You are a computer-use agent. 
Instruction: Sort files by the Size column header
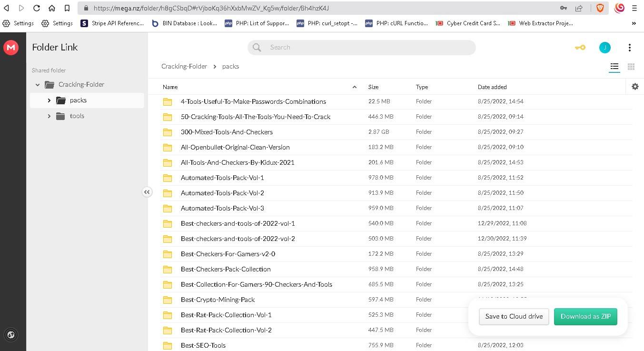[373, 87]
